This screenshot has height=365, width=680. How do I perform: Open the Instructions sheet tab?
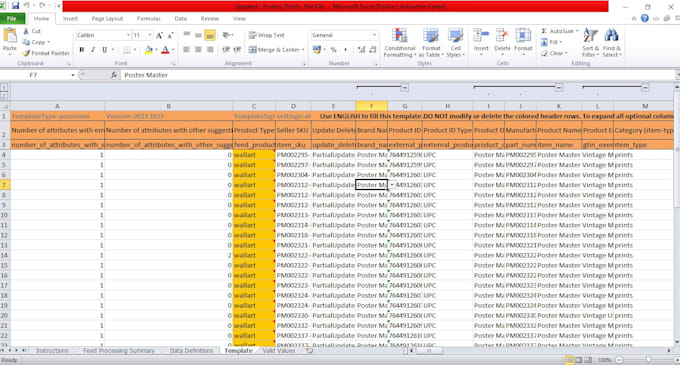click(52, 351)
